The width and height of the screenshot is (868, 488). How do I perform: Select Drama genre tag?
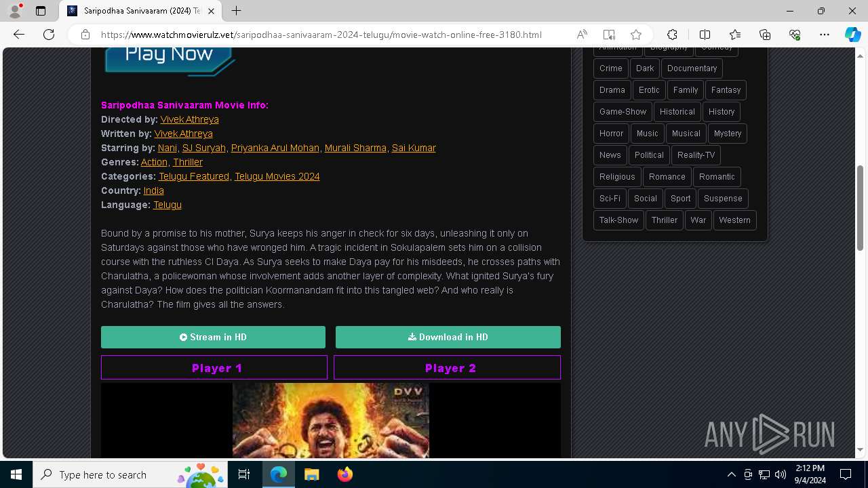(612, 90)
